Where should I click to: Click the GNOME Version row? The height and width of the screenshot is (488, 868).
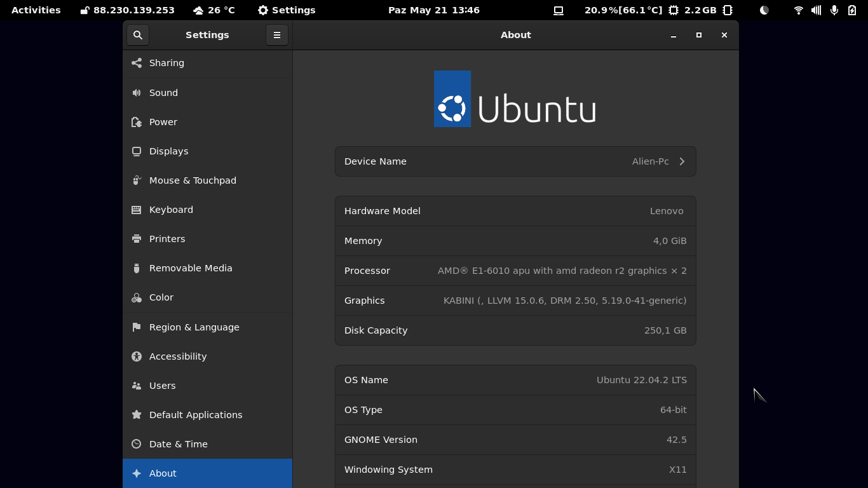pos(515,440)
